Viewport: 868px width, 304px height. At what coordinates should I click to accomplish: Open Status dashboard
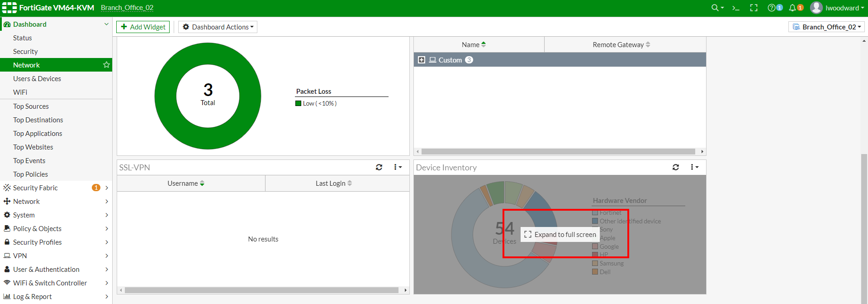click(x=23, y=38)
